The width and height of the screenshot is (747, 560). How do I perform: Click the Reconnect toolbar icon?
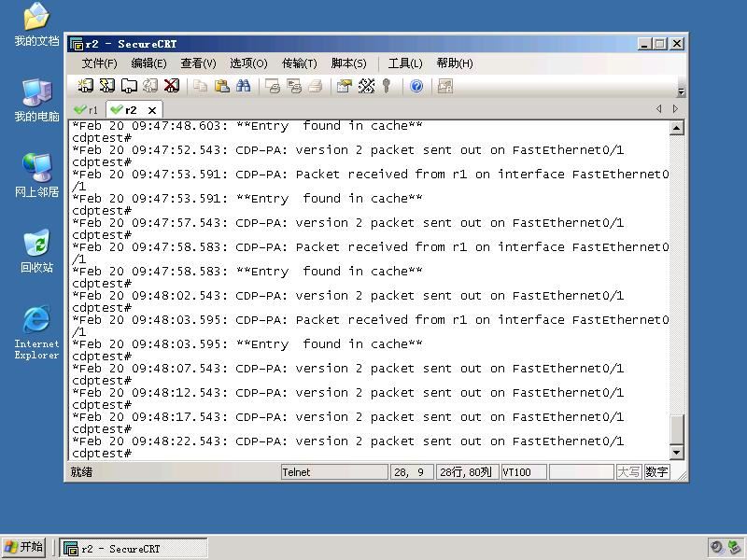click(x=150, y=86)
